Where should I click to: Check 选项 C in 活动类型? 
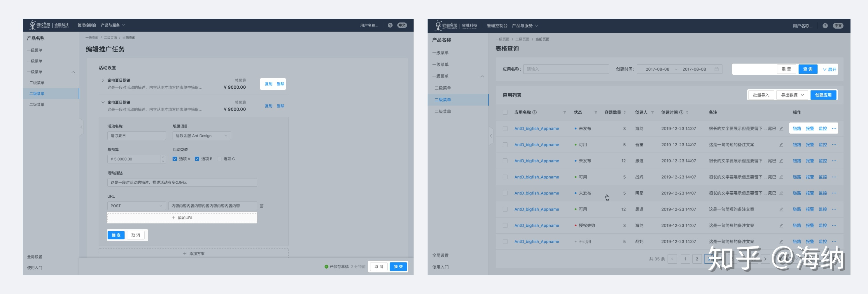tap(219, 159)
